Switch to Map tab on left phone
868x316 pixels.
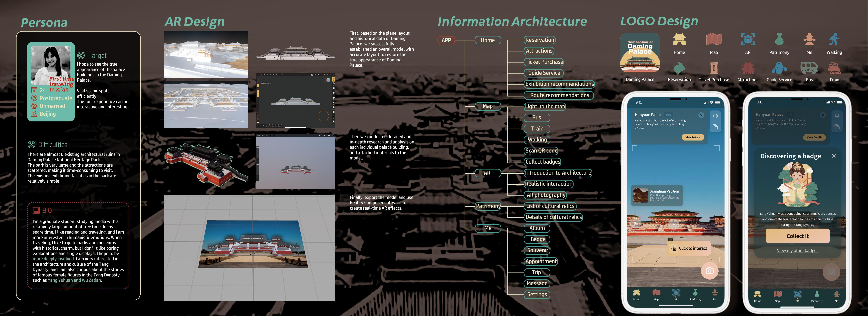[x=656, y=294]
